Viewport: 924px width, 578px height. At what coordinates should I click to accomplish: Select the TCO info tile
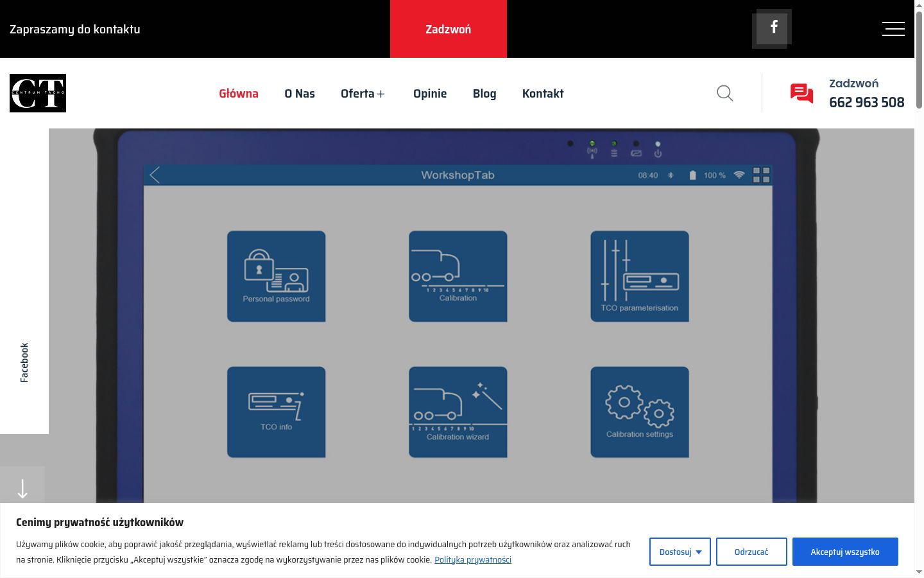[277, 412]
